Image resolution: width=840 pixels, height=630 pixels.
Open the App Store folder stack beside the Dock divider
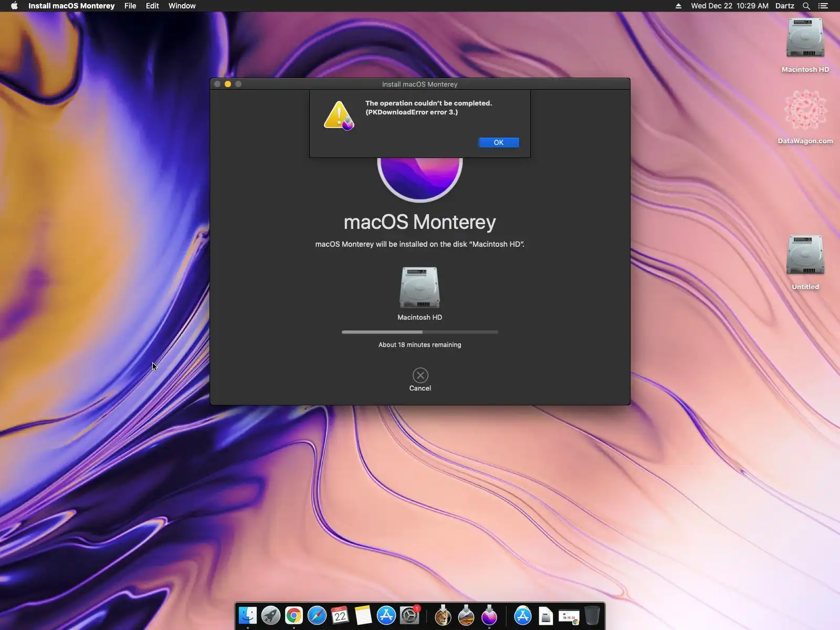coord(523,615)
